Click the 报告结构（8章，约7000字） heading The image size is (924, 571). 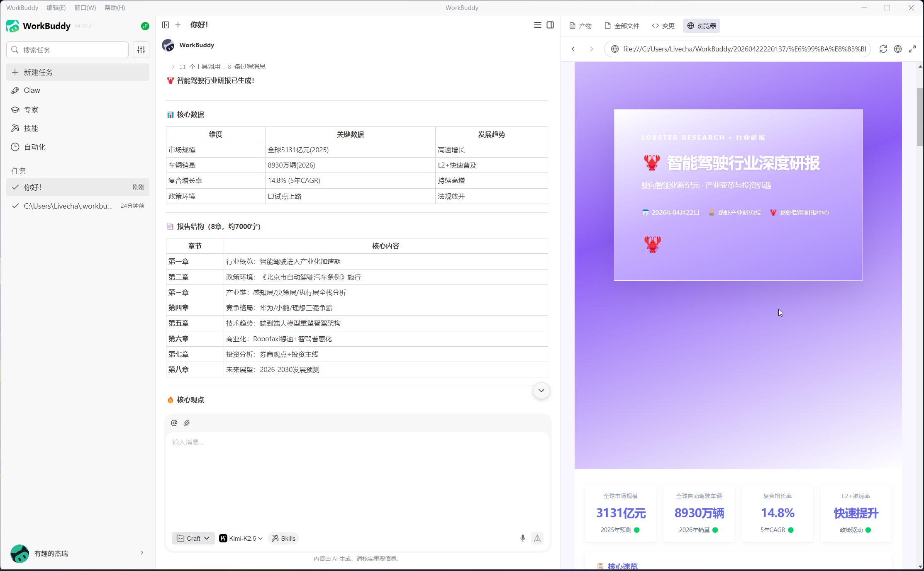pyautogui.click(x=219, y=226)
